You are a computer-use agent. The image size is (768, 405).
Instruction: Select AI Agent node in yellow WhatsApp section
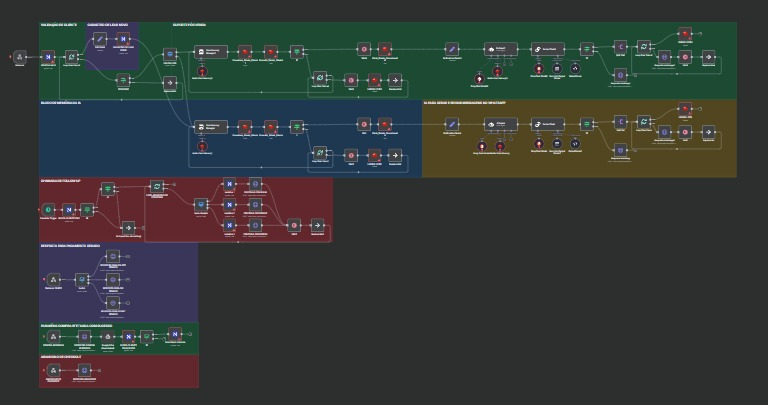500,124
